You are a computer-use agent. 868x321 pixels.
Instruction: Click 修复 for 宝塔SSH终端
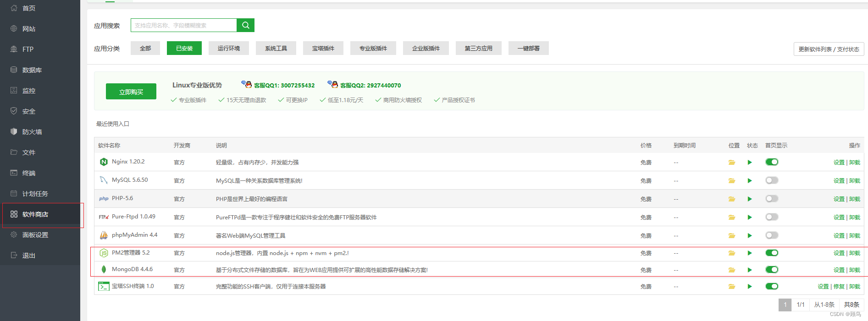pyautogui.click(x=839, y=287)
